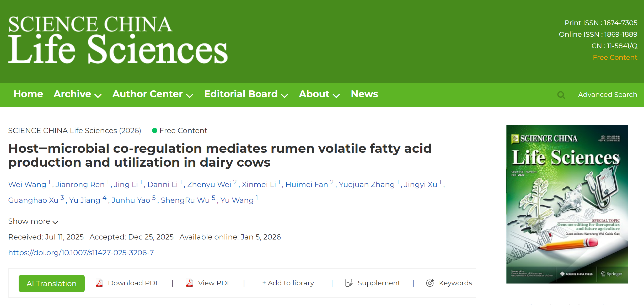644x305 pixels.
Task: Open Advanced Search
Action: pyautogui.click(x=607, y=95)
